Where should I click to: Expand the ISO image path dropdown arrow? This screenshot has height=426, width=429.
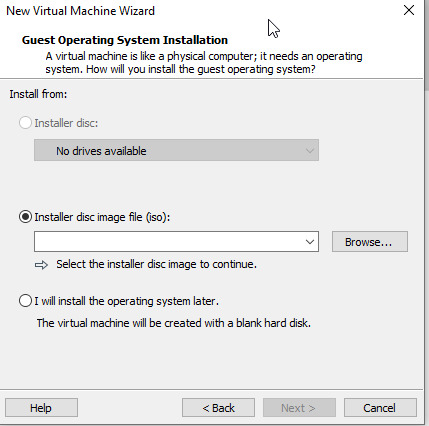(x=310, y=242)
